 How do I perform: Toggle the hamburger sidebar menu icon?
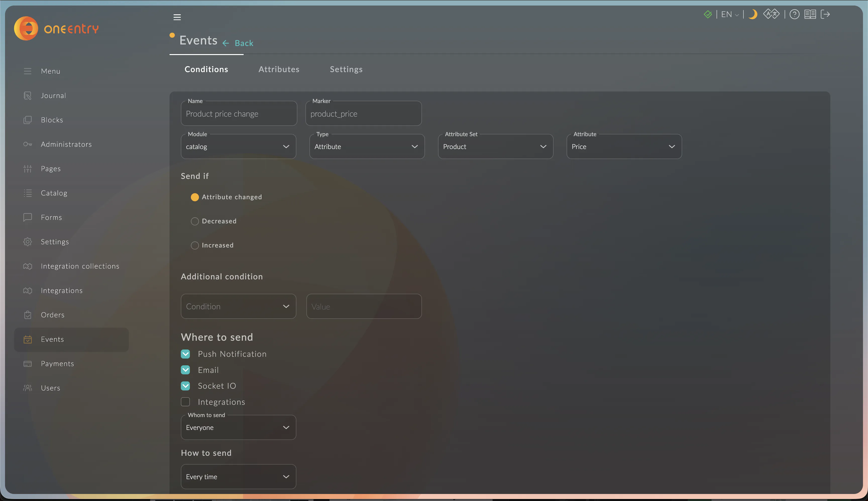177,17
